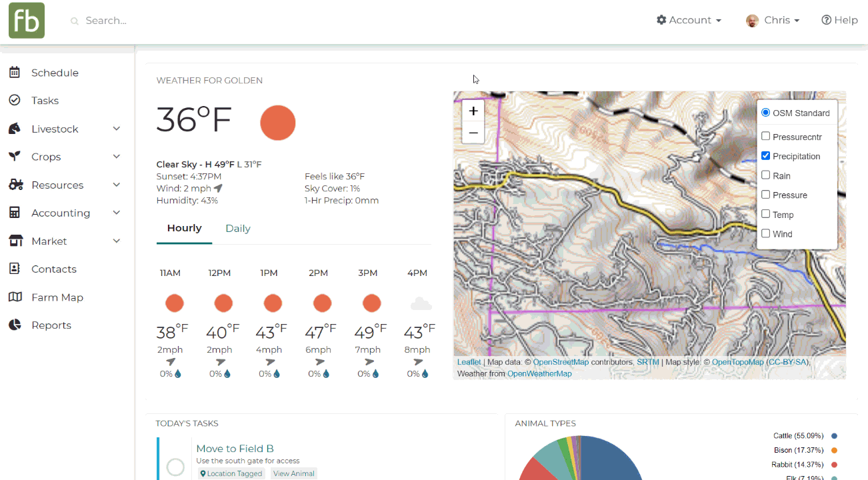Open the OpenWeatherMap link

(539, 373)
